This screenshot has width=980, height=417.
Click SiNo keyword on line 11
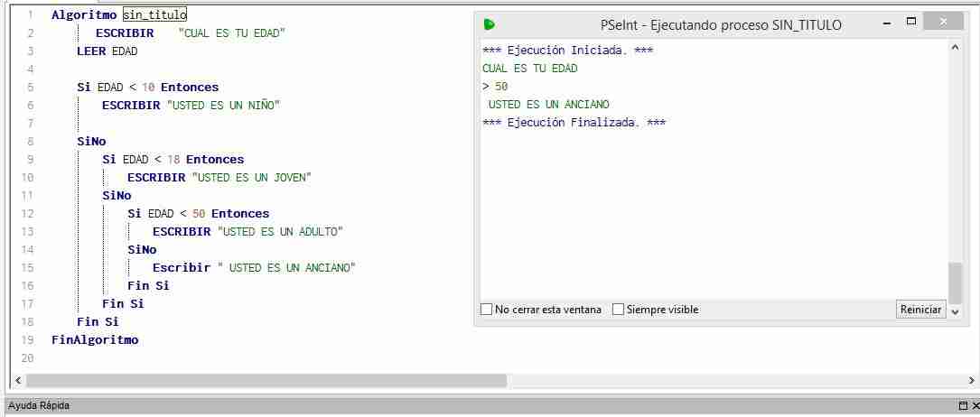[x=117, y=195]
